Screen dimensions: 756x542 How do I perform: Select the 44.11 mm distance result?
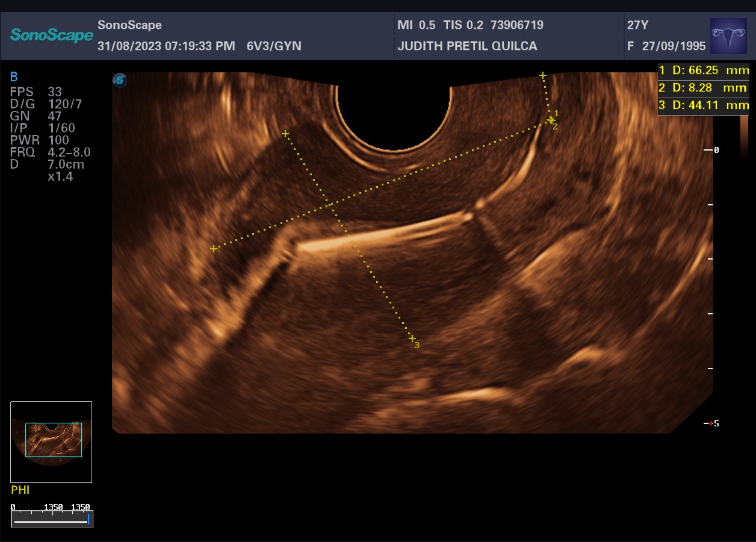(703, 105)
